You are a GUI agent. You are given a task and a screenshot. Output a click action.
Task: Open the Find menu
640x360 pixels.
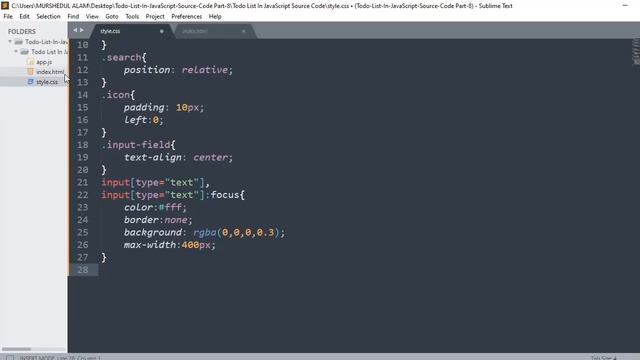(73, 17)
